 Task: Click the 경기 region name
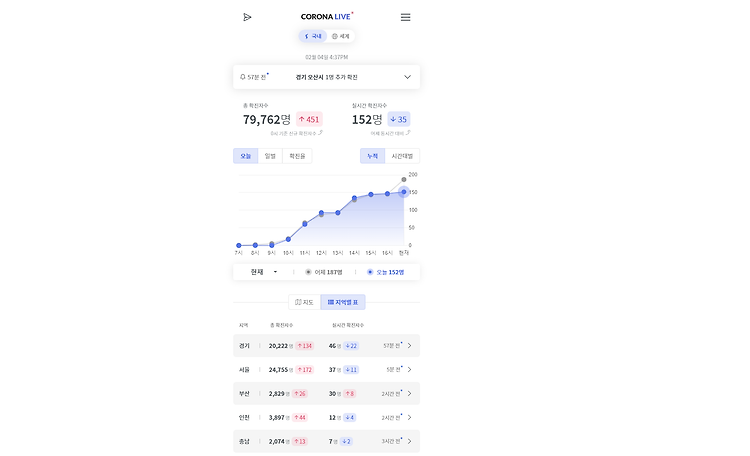click(x=244, y=345)
